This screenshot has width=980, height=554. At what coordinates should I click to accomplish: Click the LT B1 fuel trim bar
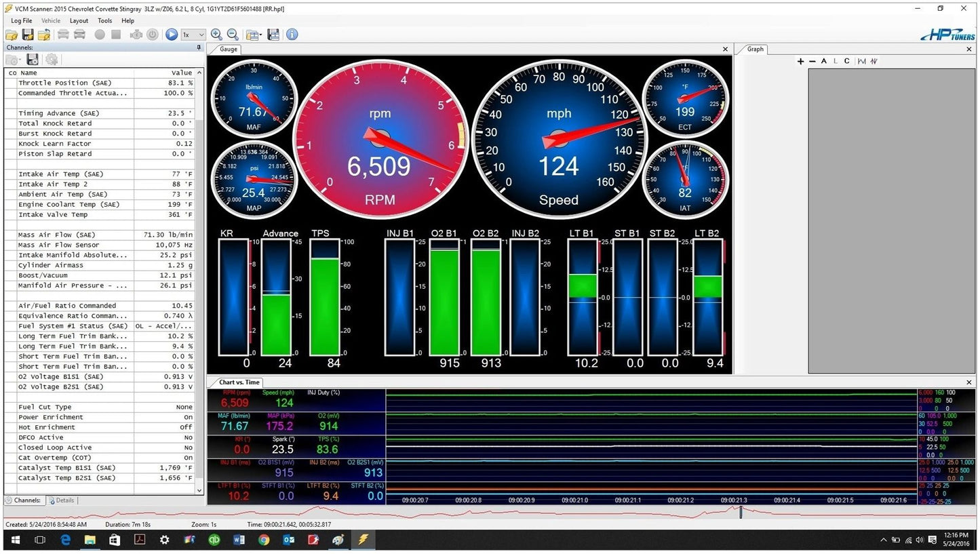pos(583,298)
